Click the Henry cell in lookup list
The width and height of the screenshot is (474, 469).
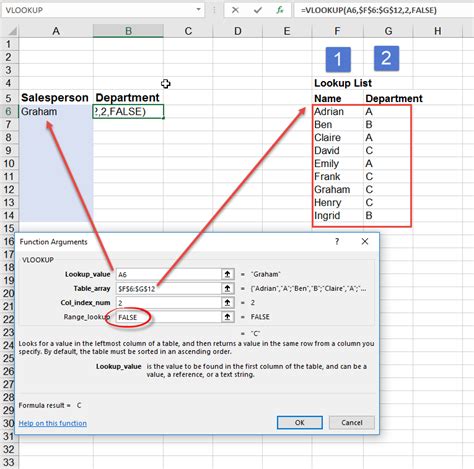click(x=337, y=202)
